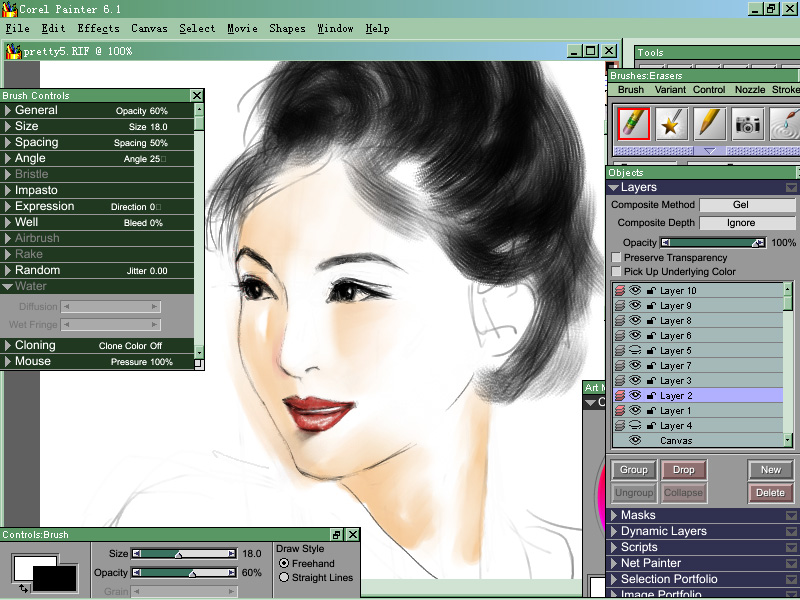Enable Pick Up Underlying Color checkbox
Image resolution: width=800 pixels, height=600 pixels.
616,271
